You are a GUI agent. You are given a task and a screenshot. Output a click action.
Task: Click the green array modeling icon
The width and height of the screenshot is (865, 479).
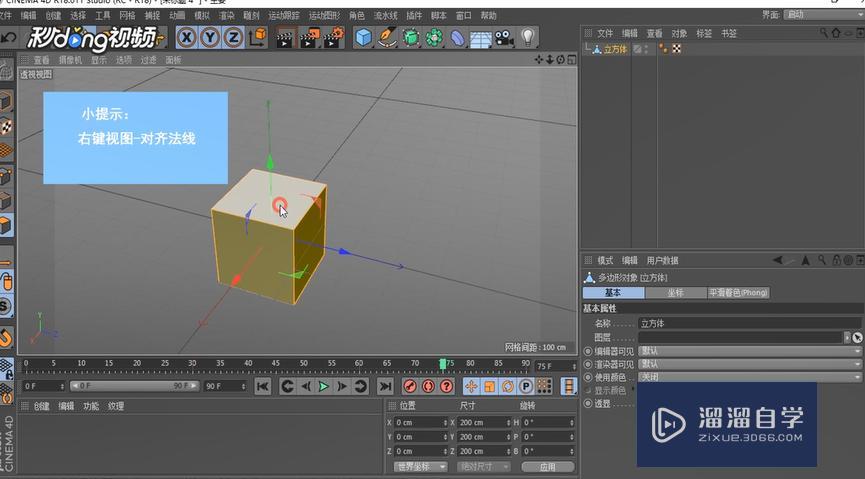tap(435, 38)
